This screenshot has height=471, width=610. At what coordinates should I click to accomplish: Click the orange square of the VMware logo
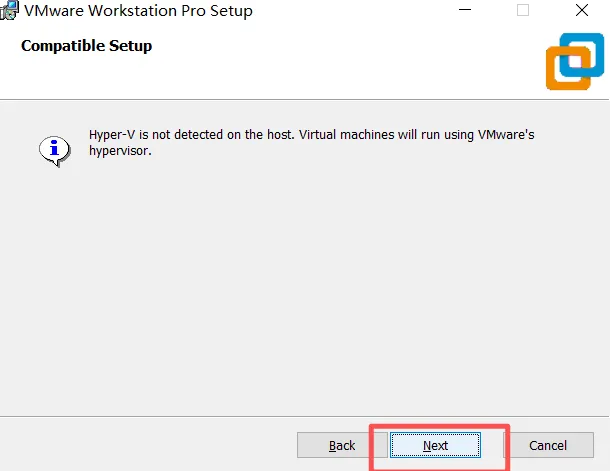568,68
